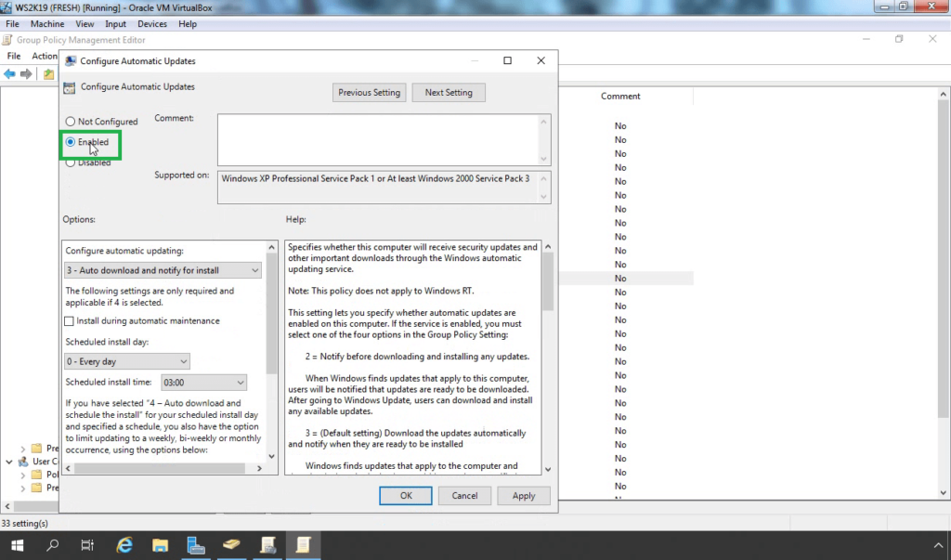Click the highlighted scroll icon on the taskbar
Image resolution: width=951 pixels, height=560 pixels.
(x=304, y=545)
